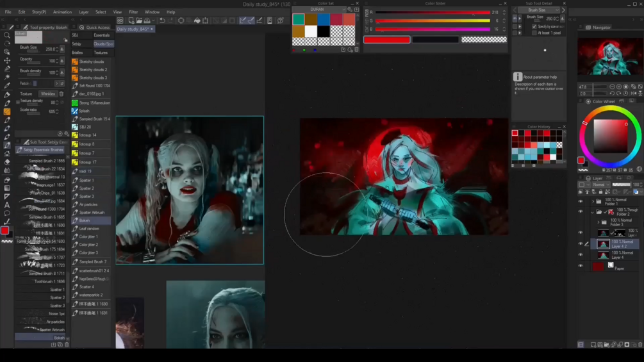The width and height of the screenshot is (644, 362).
Task: Open the Layer menu
Action: coord(84,12)
